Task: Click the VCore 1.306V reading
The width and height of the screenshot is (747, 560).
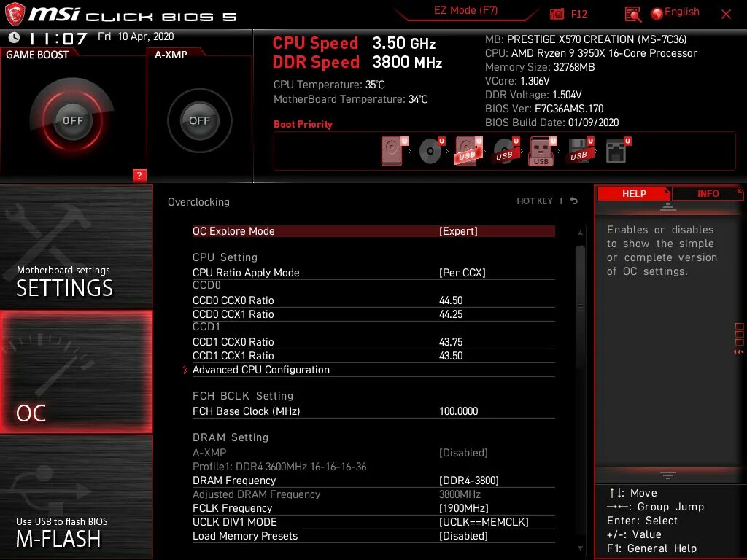Action: click(x=517, y=81)
